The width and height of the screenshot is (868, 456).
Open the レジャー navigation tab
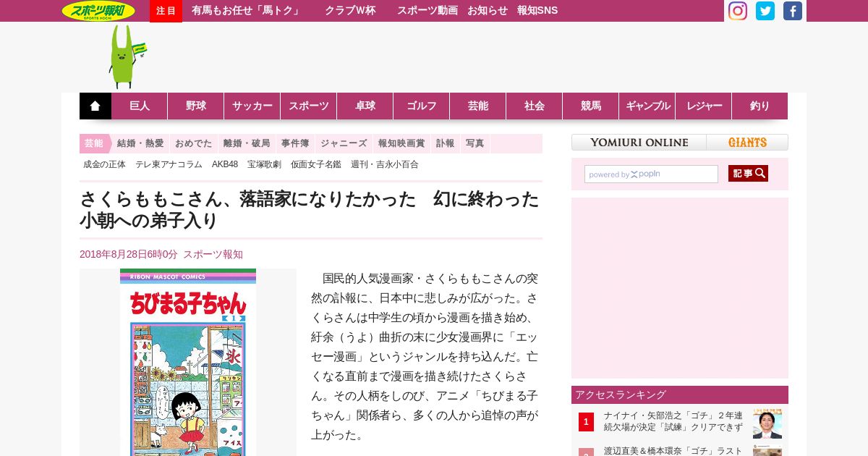click(704, 106)
